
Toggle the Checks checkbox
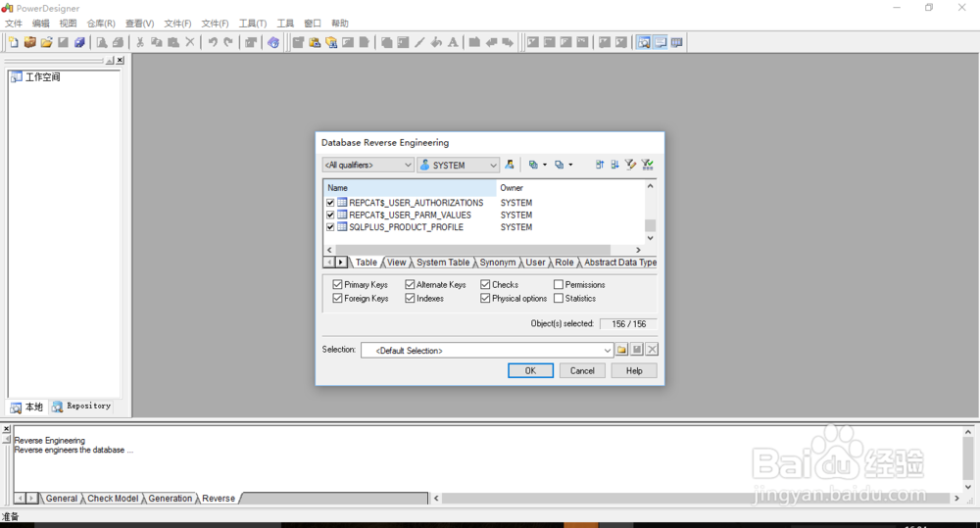coord(485,284)
